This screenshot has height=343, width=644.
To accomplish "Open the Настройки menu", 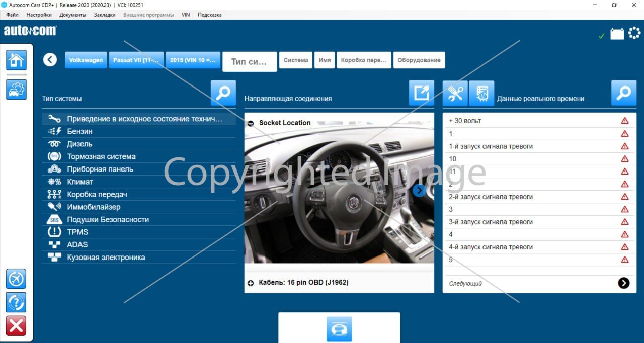I will pos(39,15).
